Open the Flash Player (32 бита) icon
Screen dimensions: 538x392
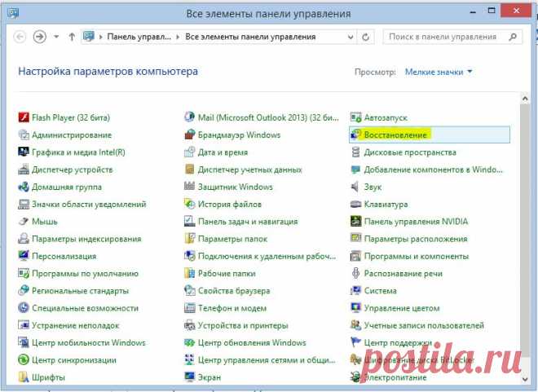click(24, 117)
